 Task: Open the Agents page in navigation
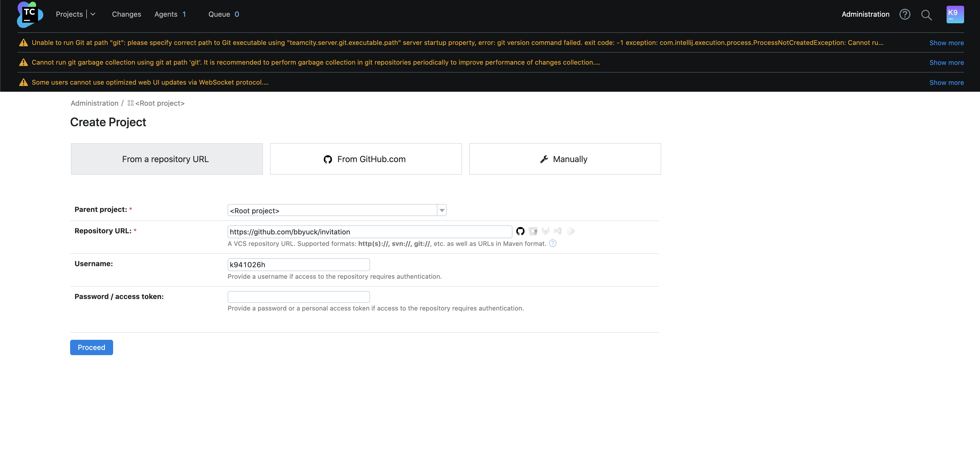coord(166,15)
